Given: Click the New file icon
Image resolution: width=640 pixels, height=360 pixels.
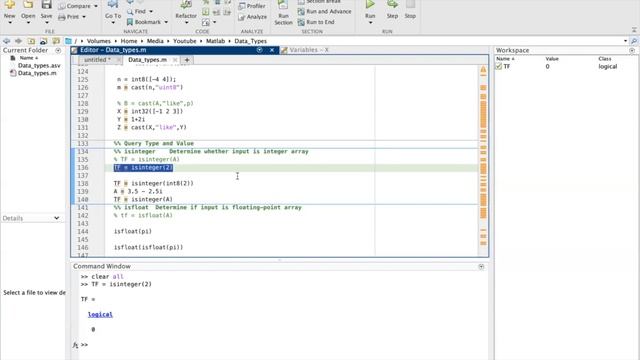Looking at the screenshot, I should click(9, 4).
